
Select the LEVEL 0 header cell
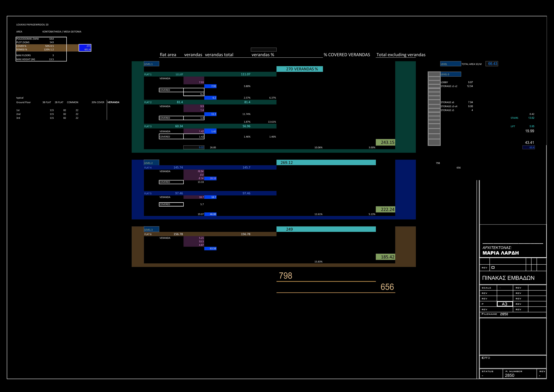pyautogui.click(x=450, y=74)
